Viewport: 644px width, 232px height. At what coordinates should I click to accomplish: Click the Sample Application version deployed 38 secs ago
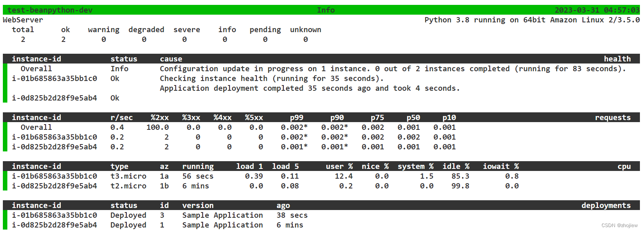tap(223, 215)
